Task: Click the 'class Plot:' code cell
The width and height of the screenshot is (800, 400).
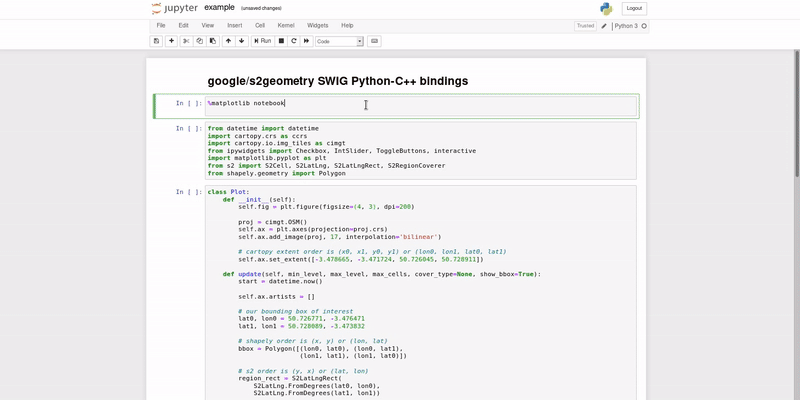Action: click(421, 293)
